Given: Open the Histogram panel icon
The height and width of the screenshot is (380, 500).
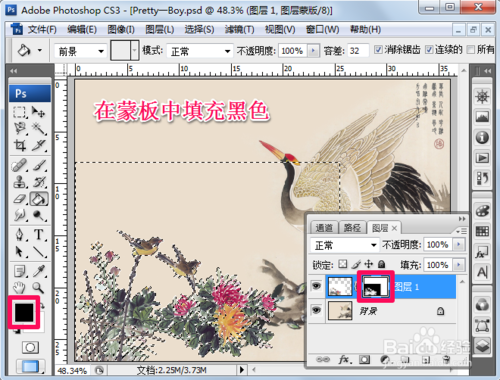Looking at the screenshot, I should point(482,117).
